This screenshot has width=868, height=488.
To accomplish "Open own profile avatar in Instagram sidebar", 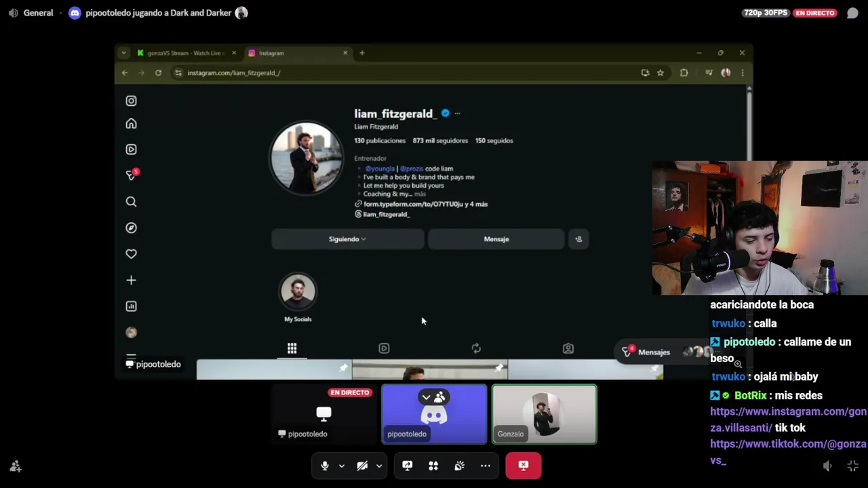I will [x=131, y=332].
